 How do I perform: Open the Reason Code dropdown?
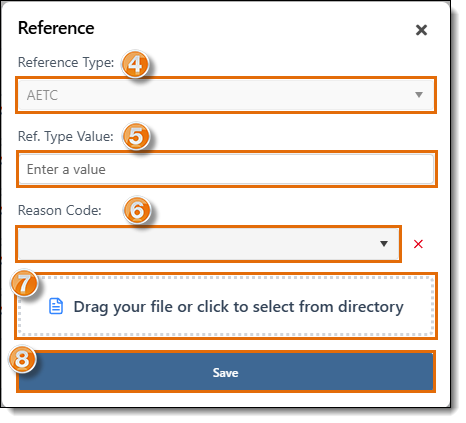(208, 244)
